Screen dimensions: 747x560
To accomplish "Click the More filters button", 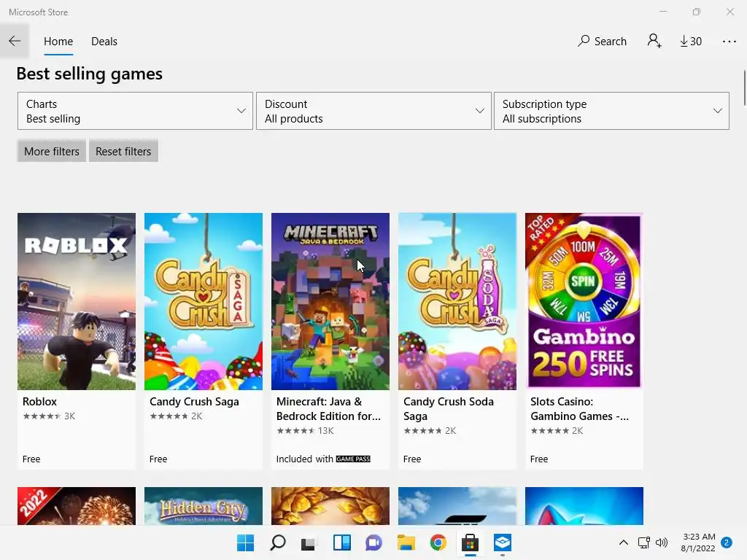I will [52, 152].
